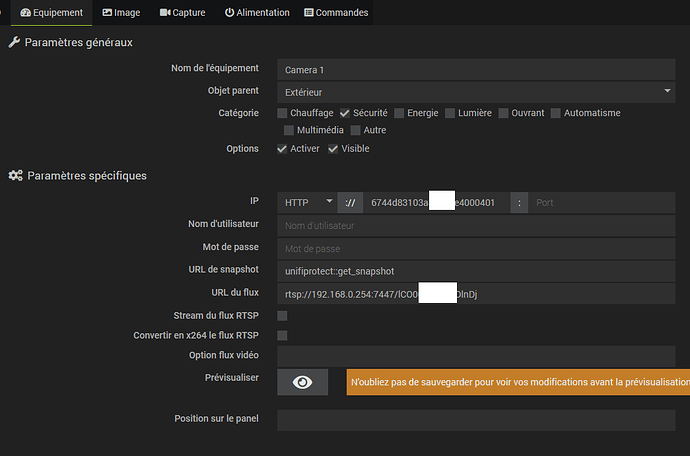Click the Equipement tab's dashboard icon

[x=26, y=12]
